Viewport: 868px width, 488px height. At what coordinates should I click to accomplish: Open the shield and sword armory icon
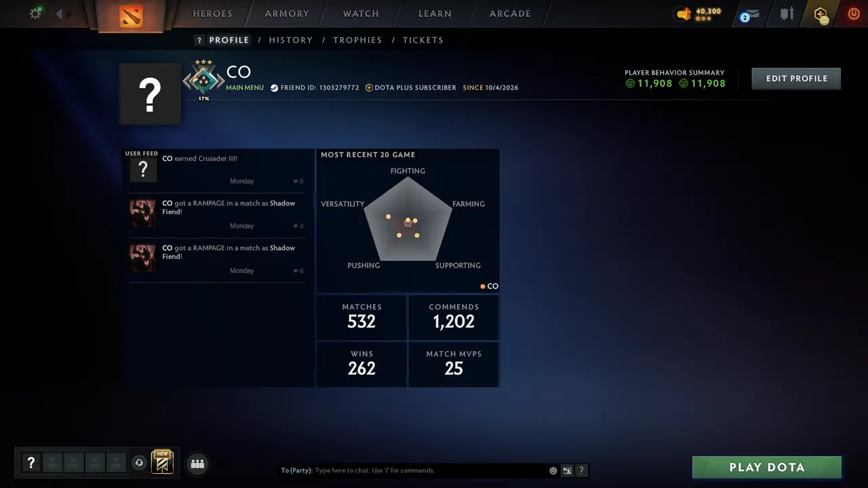coord(787,14)
